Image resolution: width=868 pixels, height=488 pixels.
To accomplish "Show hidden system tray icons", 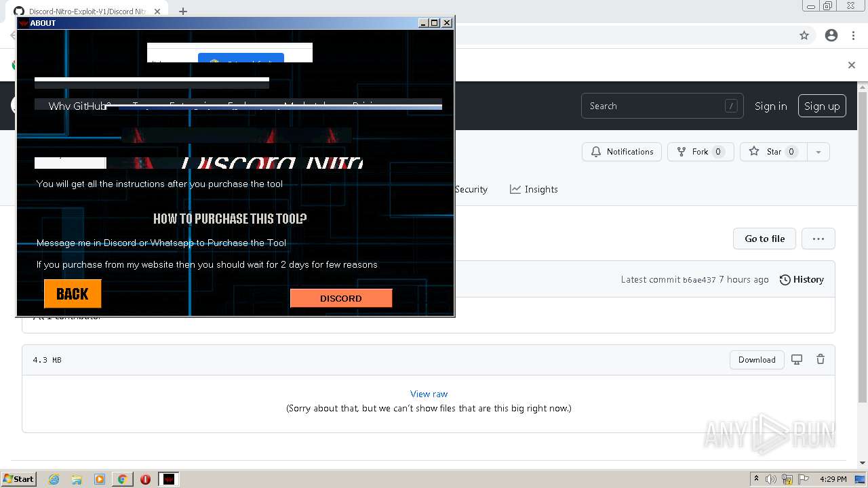I will coord(756,479).
